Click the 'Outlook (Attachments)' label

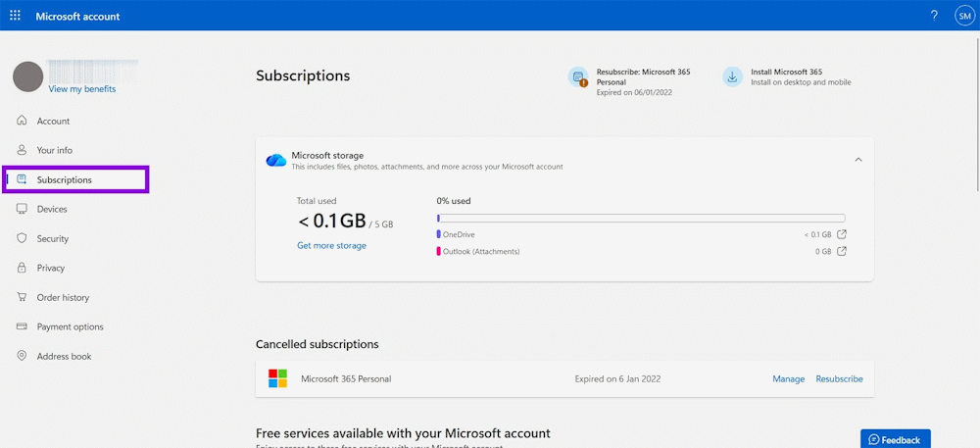[481, 251]
